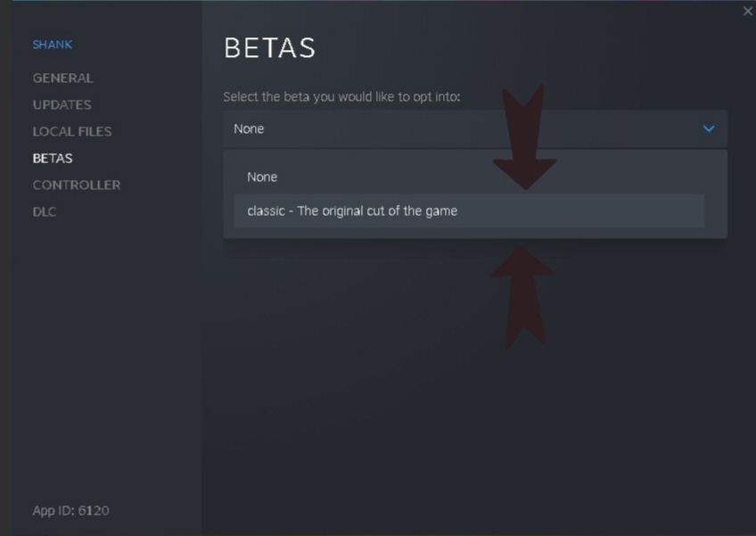
Task: Click the App ID: 6120 text
Action: [x=70, y=510]
